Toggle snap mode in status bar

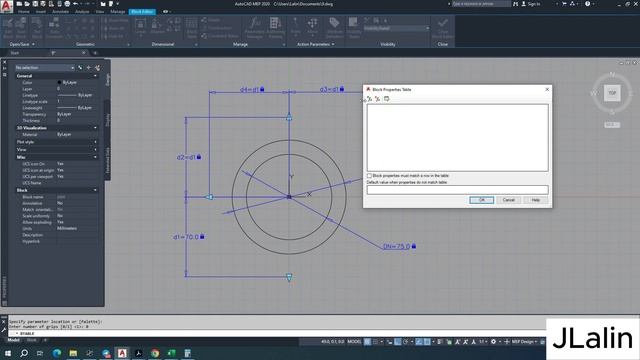coord(376,342)
